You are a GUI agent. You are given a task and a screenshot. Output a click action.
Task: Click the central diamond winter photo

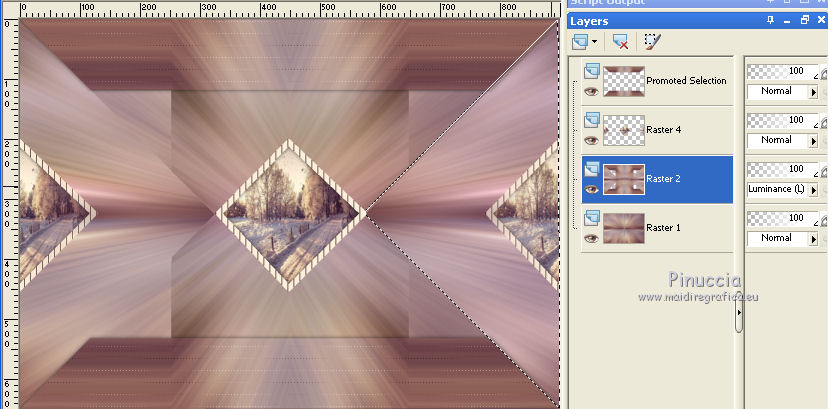(290, 215)
